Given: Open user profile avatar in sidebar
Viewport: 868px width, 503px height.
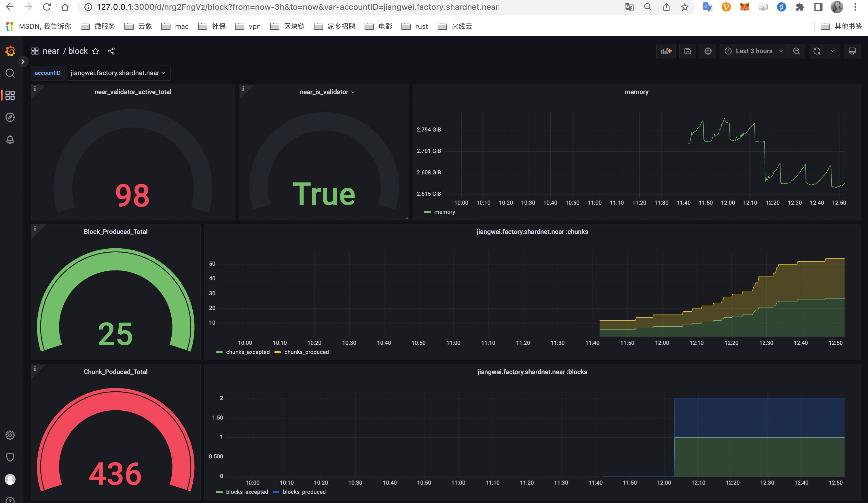Looking at the screenshot, I should click(10, 479).
